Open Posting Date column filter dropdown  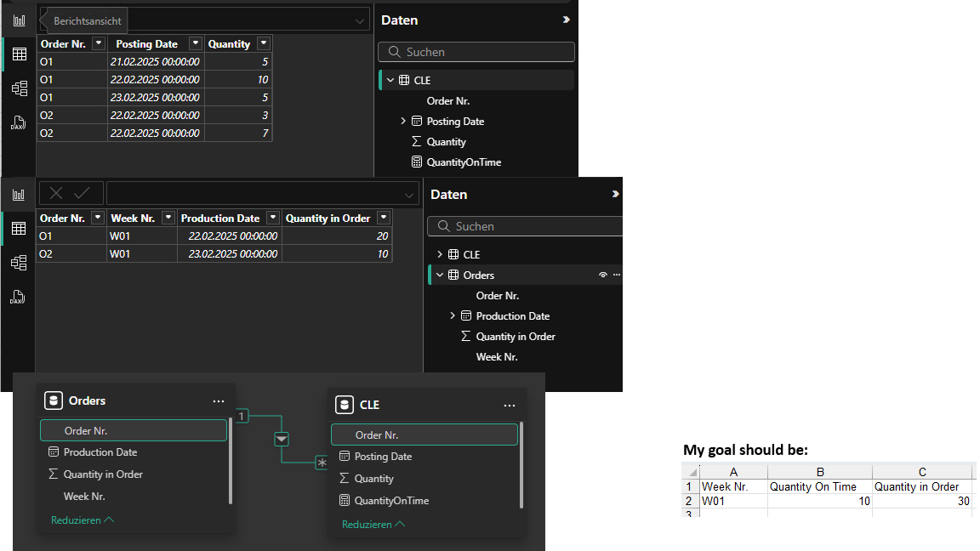[x=196, y=43]
